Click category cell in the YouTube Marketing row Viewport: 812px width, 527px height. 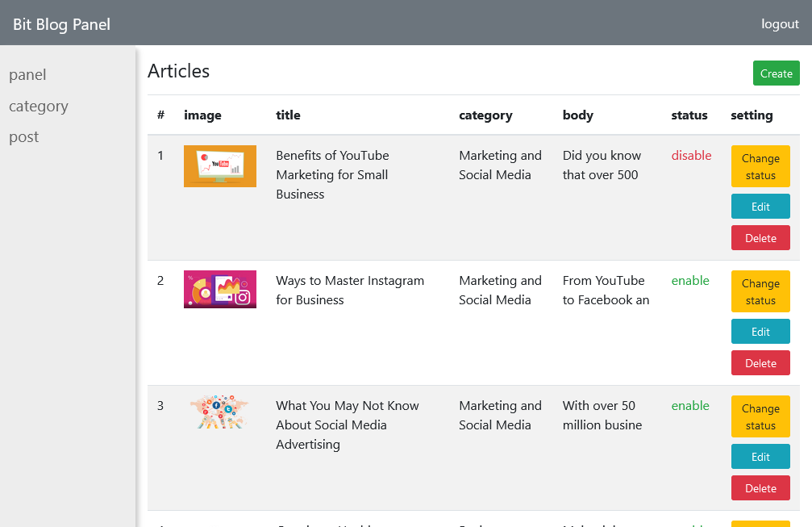coord(500,165)
